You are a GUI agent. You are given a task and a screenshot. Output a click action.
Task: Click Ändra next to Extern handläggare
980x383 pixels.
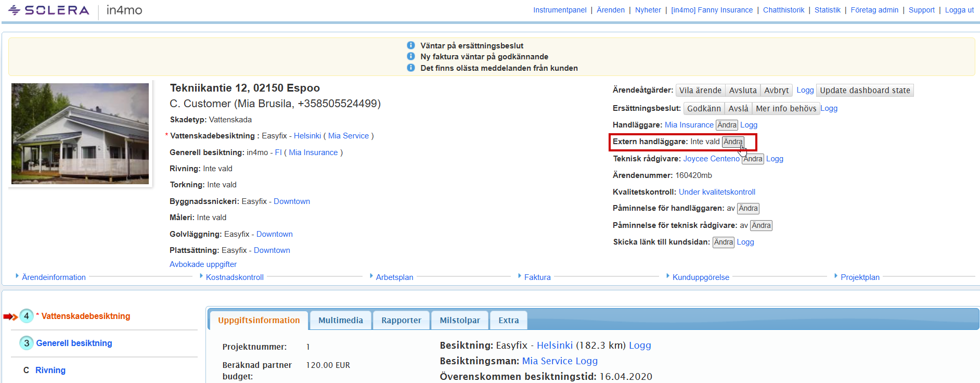click(733, 142)
